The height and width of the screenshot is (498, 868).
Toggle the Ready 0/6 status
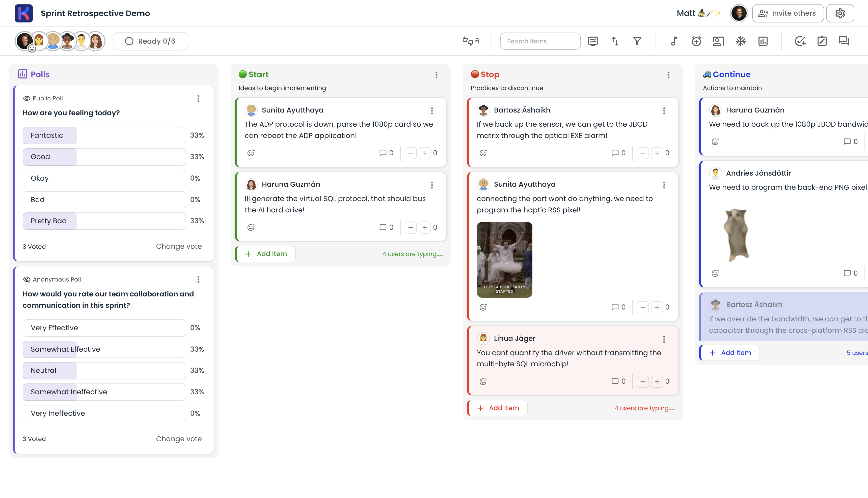click(x=150, y=41)
